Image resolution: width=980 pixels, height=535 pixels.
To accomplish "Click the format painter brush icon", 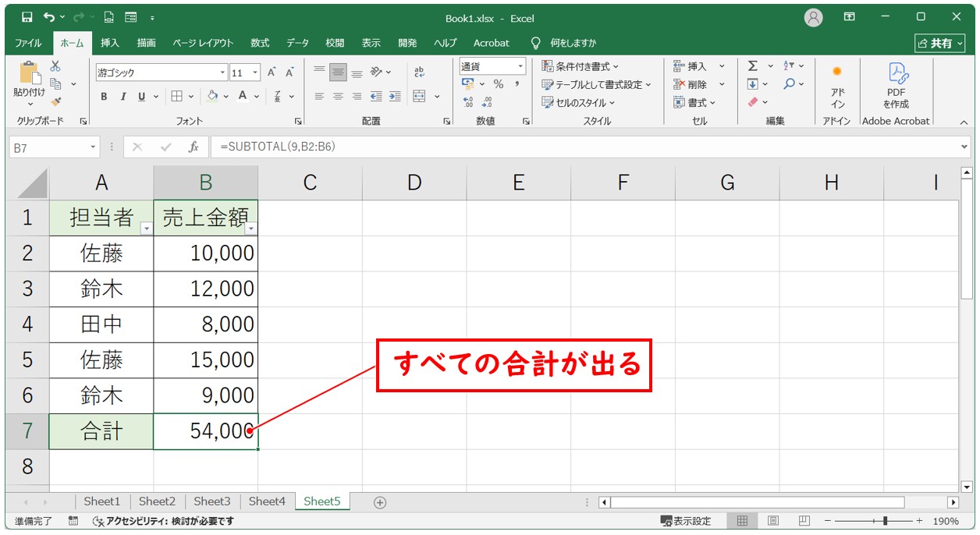I will click(x=56, y=101).
